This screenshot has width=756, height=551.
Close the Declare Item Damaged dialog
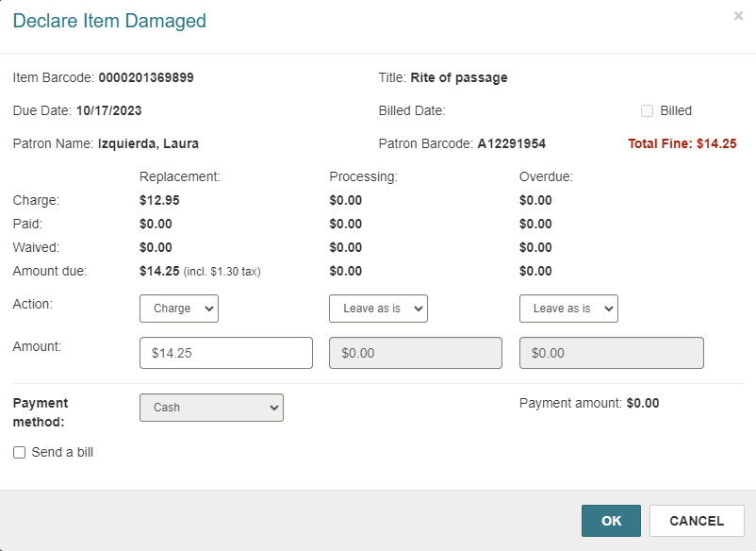(738, 16)
